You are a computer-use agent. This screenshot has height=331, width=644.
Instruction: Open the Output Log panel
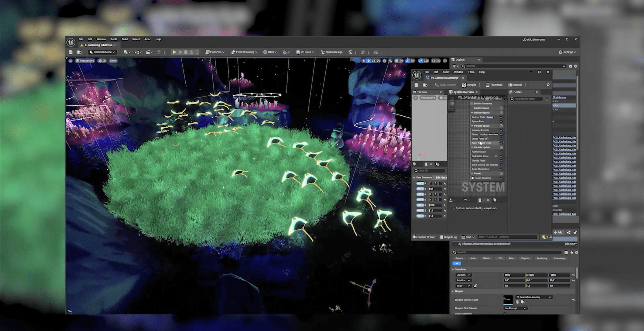coord(448,237)
